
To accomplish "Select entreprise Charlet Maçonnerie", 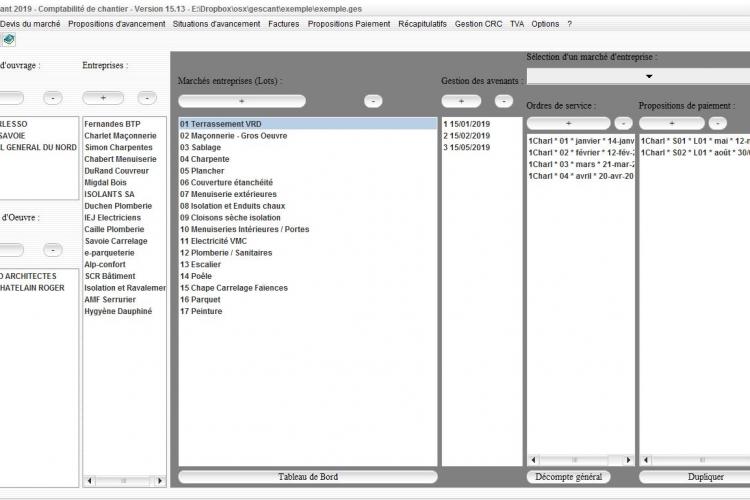I will [x=124, y=136].
